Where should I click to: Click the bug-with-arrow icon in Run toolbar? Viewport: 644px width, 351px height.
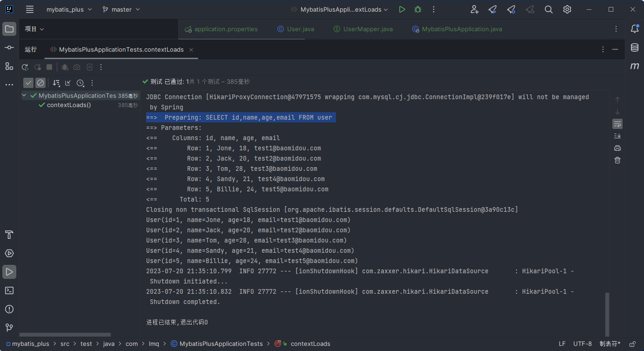(x=65, y=67)
